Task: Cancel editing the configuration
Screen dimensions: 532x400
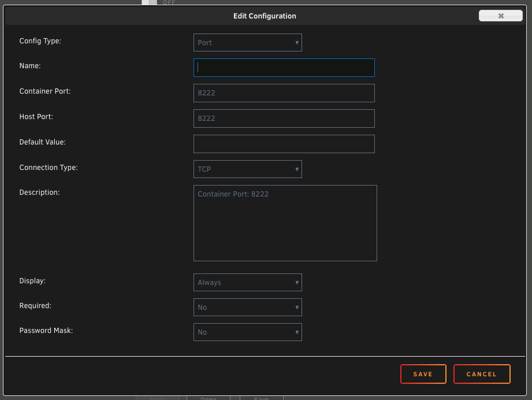Action: (482, 374)
